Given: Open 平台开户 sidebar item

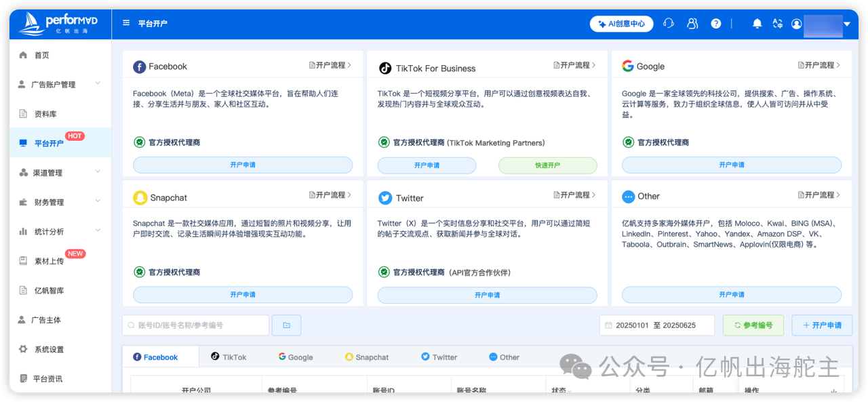Looking at the screenshot, I should (x=60, y=143).
